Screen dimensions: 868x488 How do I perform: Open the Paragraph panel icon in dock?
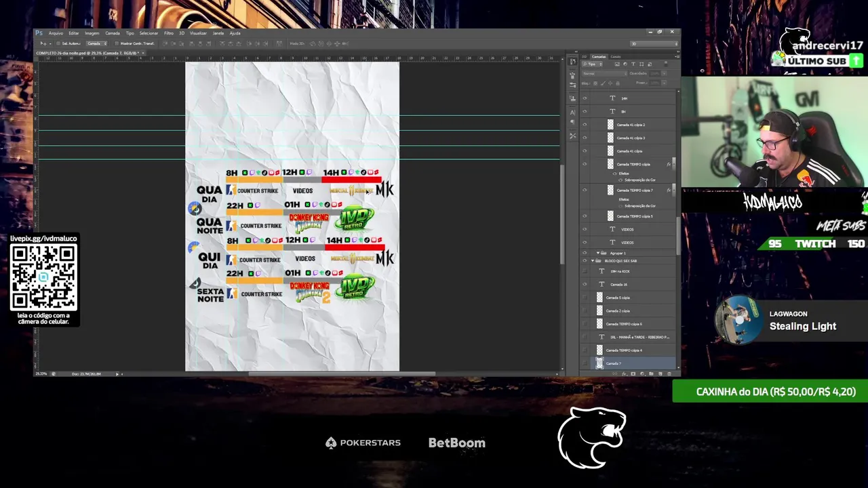(573, 121)
